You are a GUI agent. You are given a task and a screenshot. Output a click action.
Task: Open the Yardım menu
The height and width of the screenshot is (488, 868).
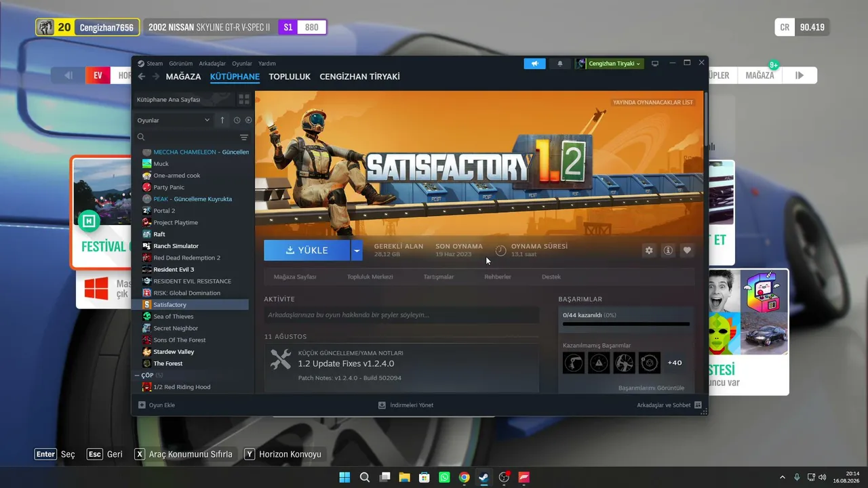[267, 64]
